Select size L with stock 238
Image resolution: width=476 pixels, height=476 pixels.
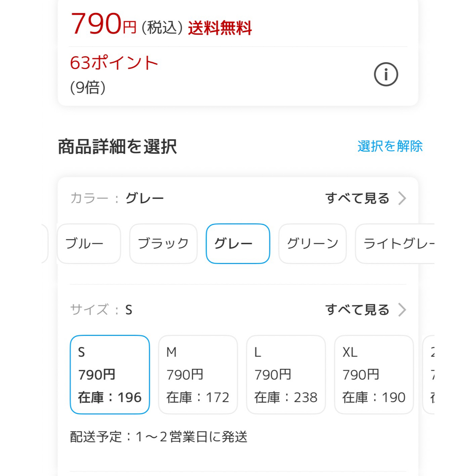tap(286, 375)
